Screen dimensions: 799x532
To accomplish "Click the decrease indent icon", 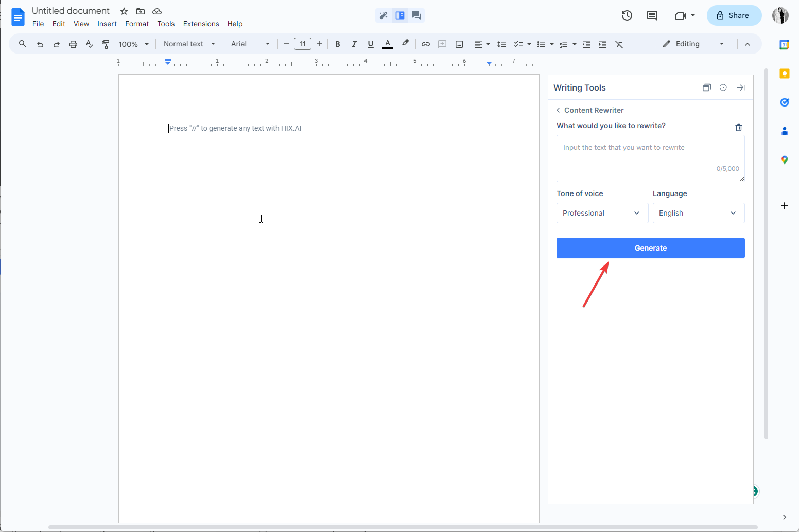I will pyautogui.click(x=586, y=44).
